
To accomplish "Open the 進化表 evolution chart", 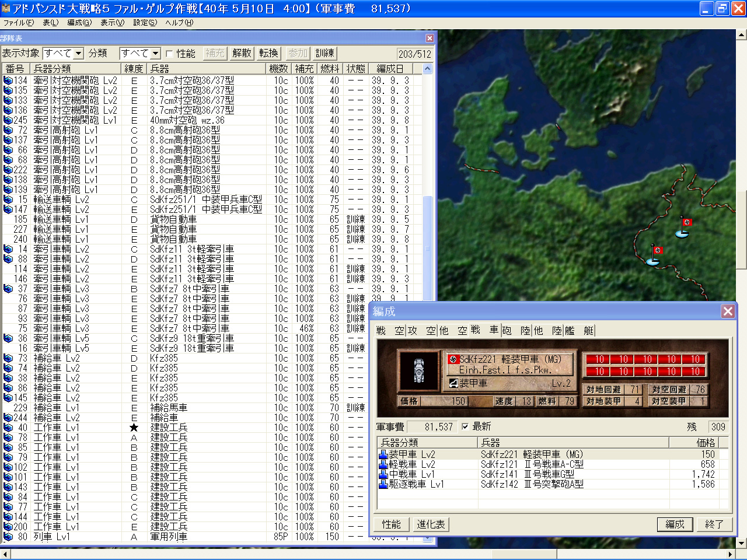I will 431,524.
